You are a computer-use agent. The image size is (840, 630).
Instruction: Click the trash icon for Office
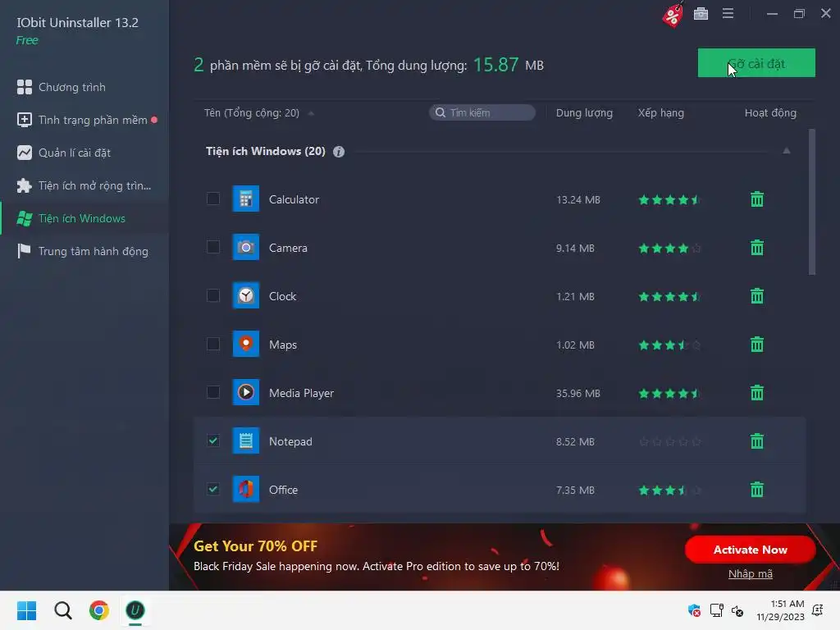point(757,490)
